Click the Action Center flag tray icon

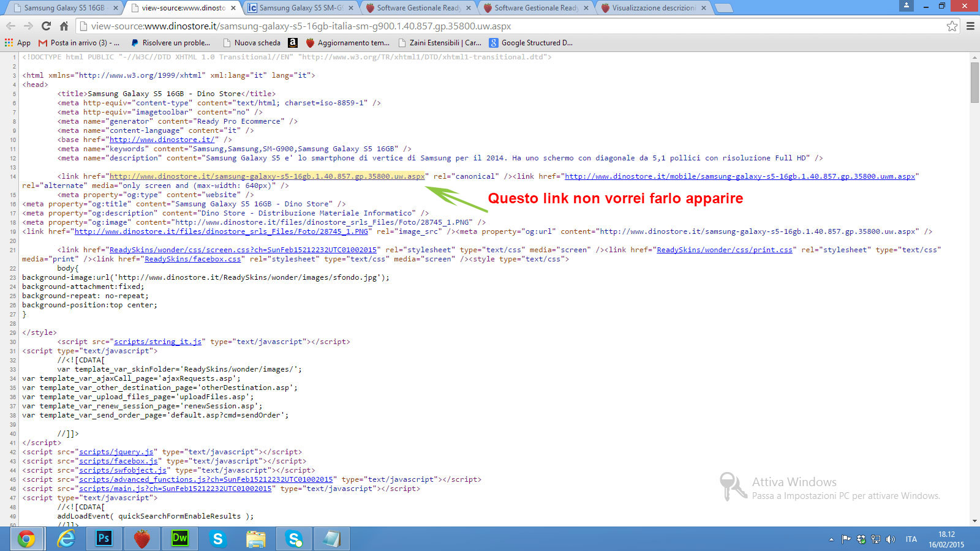pos(846,539)
